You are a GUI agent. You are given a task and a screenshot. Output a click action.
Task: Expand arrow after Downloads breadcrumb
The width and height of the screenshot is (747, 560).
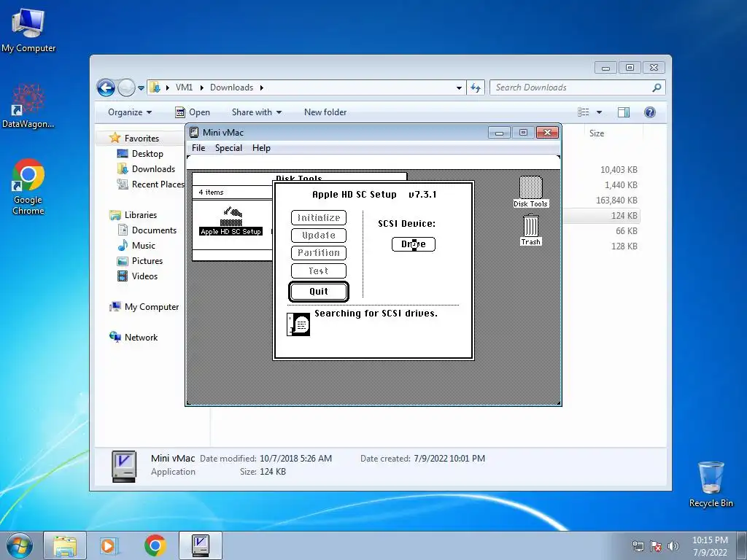(x=262, y=87)
